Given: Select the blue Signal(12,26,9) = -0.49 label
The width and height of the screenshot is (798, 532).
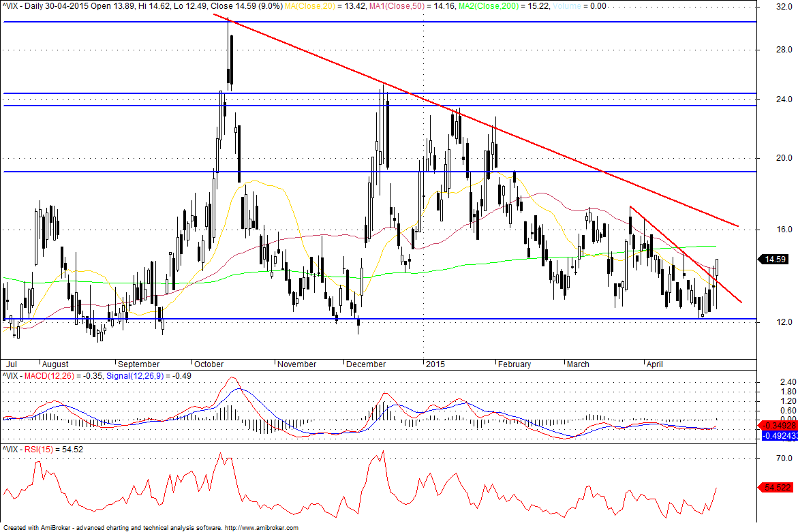Looking at the screenshot, I should 149,376.
